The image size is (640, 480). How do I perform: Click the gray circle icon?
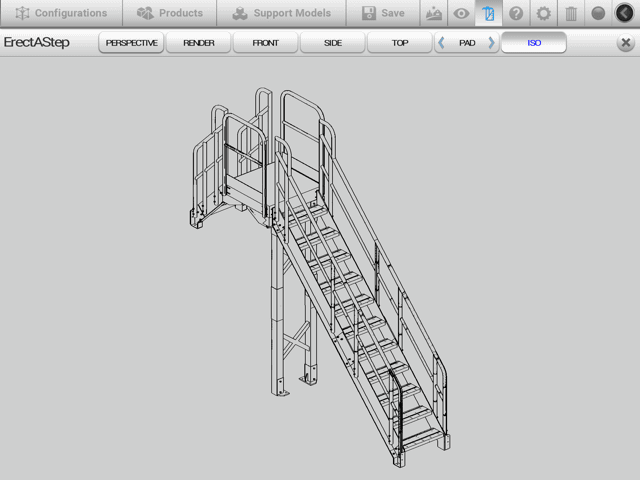pos(598,13)
